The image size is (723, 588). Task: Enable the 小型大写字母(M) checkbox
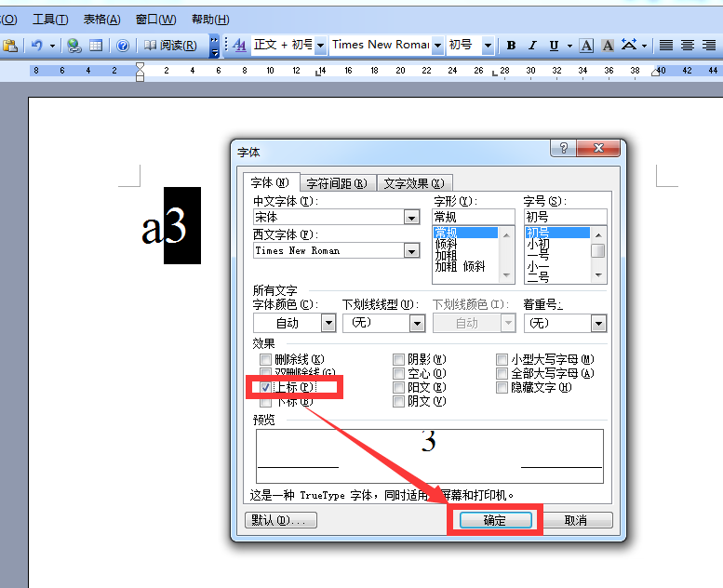click(x=502, y=359)
